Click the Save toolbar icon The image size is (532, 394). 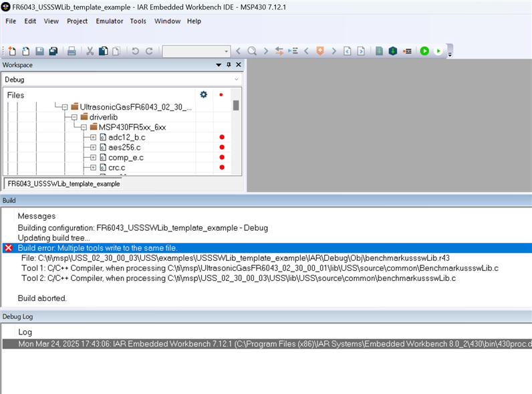point(39,51)
